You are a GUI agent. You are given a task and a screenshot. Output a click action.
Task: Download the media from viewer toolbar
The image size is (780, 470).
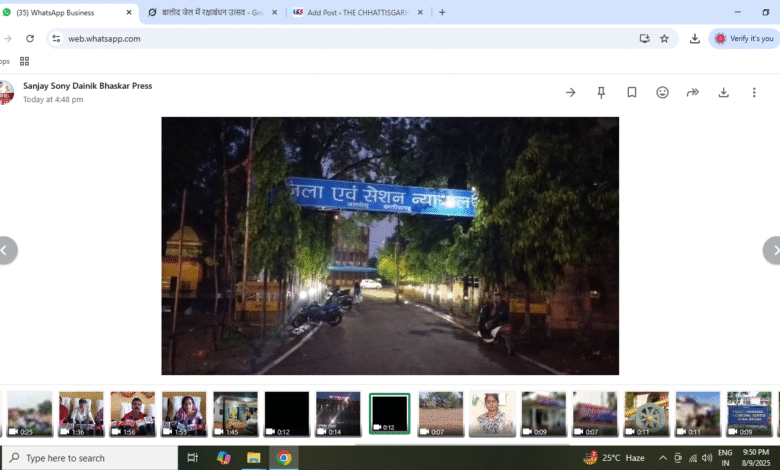pyautogui.click(x=723, y=92)
